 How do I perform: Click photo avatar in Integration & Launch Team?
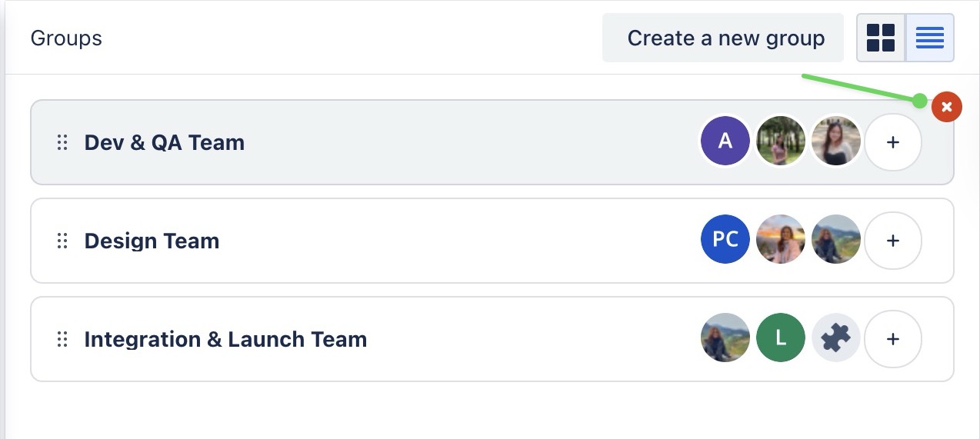(x=725, y=338)
